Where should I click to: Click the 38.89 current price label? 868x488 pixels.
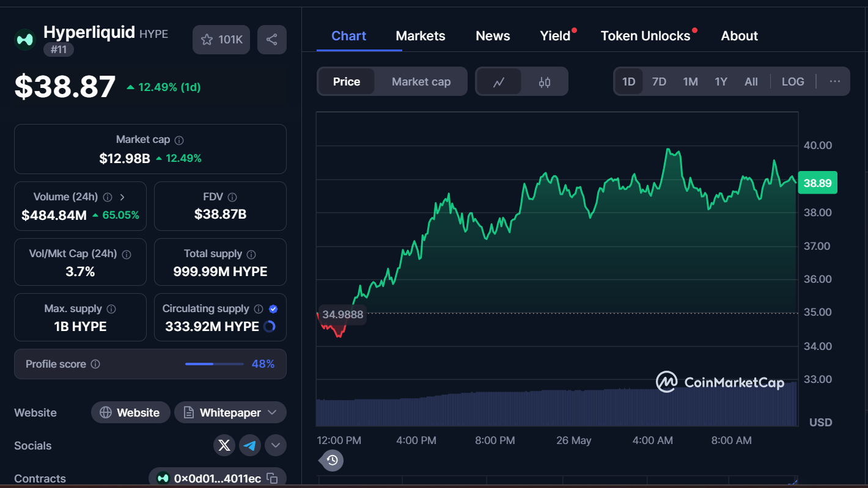point(817,183)
